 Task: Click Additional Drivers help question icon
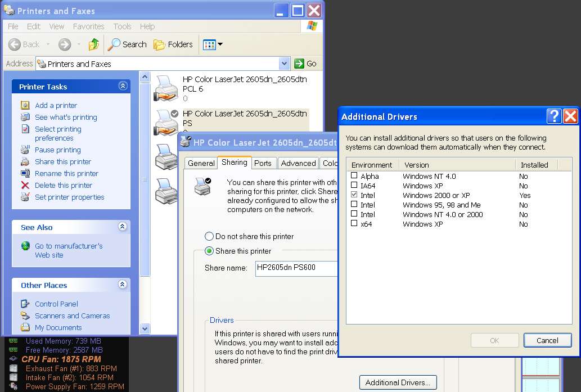tap(553, 116)
